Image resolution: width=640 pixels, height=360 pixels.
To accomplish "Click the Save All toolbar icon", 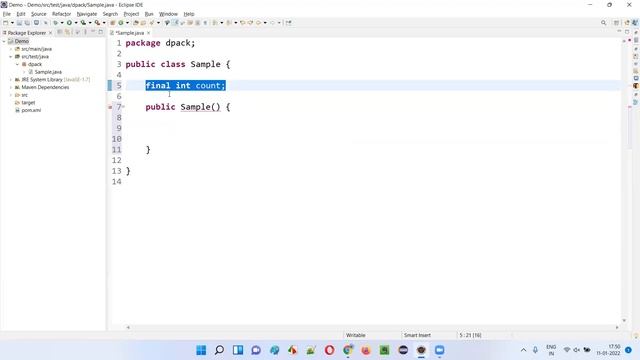I will click(x=27, y=23).
